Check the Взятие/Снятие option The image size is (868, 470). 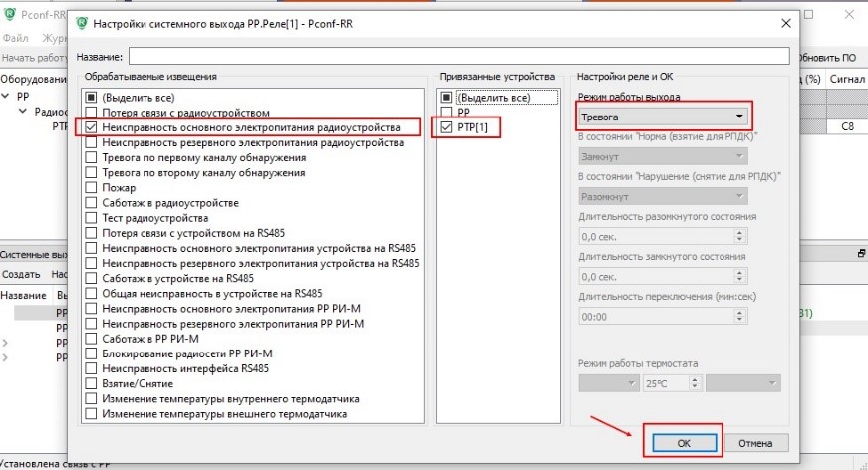click(x=91, y=383)
